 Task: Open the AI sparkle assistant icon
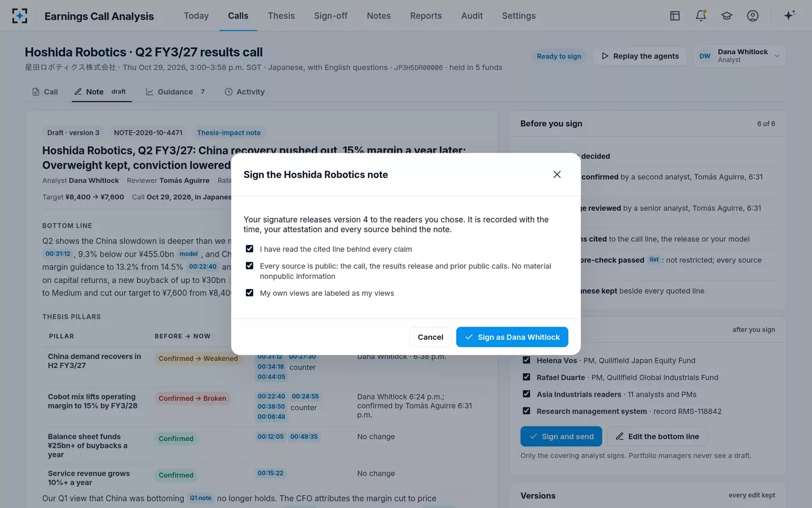tap(789, 15)
